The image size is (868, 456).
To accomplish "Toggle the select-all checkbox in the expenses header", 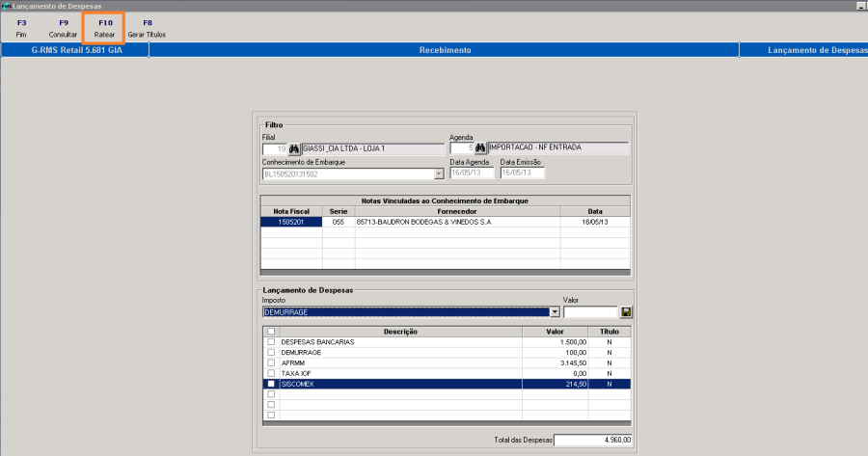I will (271, 332).
